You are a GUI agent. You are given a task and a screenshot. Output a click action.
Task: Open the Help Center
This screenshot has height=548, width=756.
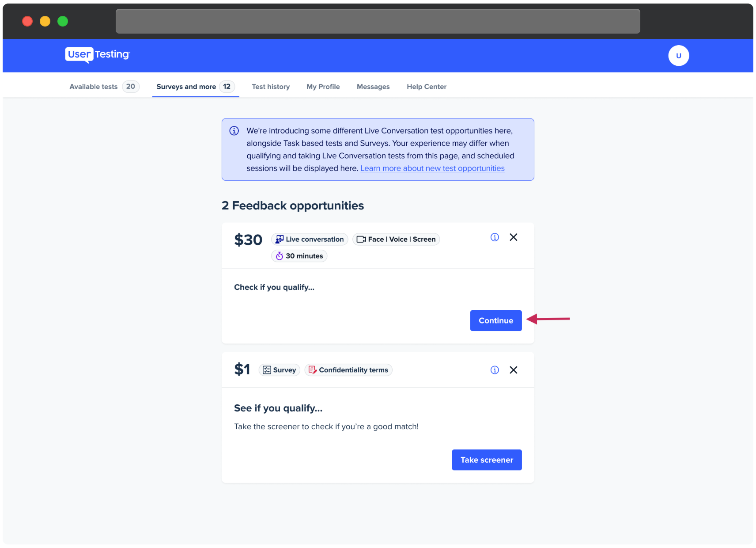(x=427, y=87)
